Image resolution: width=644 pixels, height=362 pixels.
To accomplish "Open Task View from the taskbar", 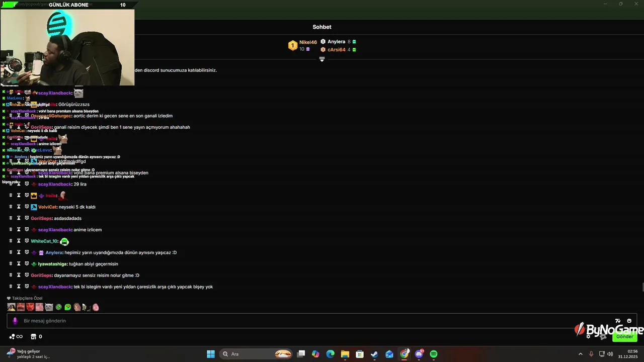I will (301, 354).
